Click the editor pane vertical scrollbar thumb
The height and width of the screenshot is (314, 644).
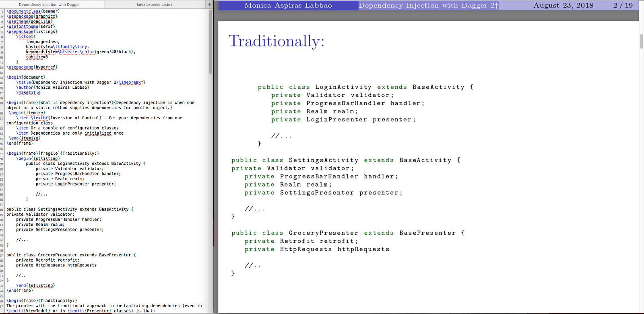pyautogui.click(x=211, y=42)
